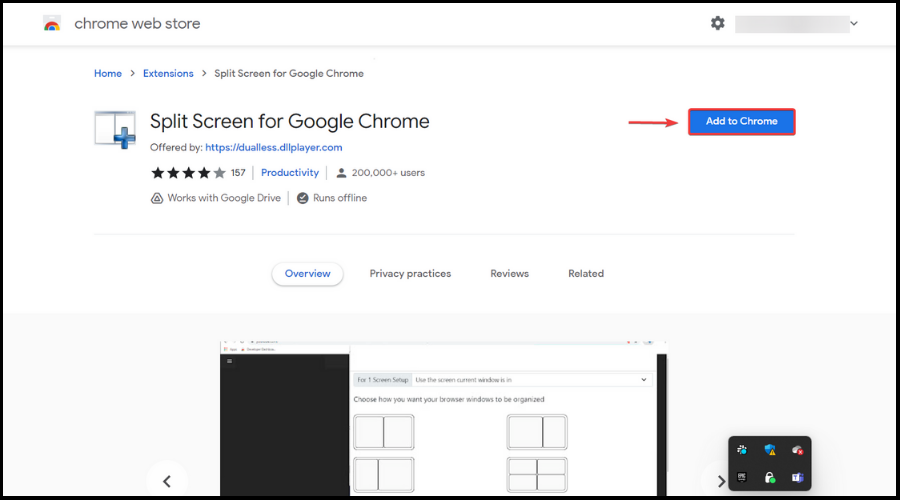The image size is (900, 500).
Task: Click the 'Runs offline' label
Action: pos(340,198)
